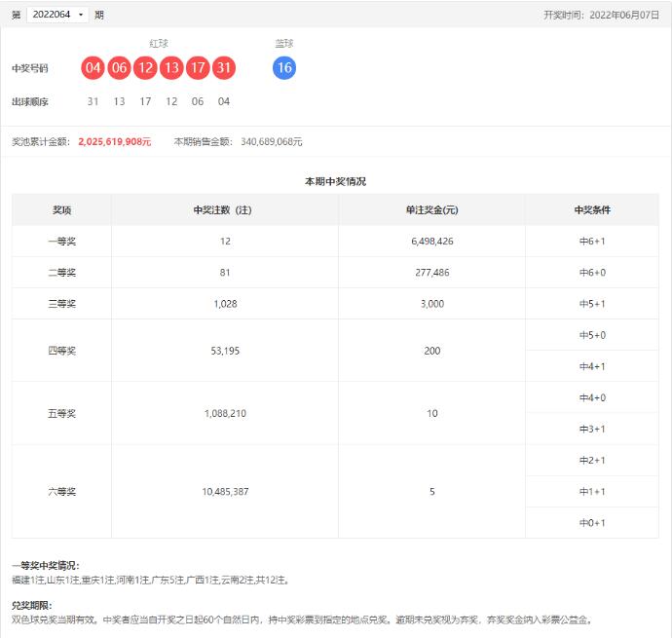Image resolution: width=672 pixels, height=638 pixels.
Task: Click the first draw-order number 31
Action: point(93,101)
